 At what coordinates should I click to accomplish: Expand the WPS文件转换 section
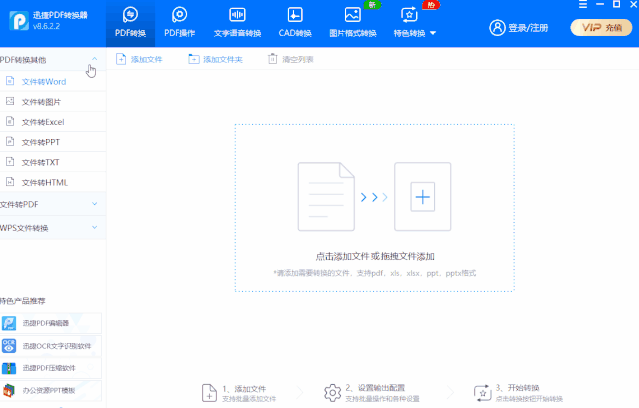point(53,227)
